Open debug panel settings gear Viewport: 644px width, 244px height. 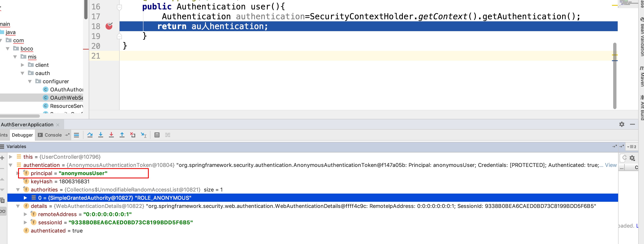(622, 124)
